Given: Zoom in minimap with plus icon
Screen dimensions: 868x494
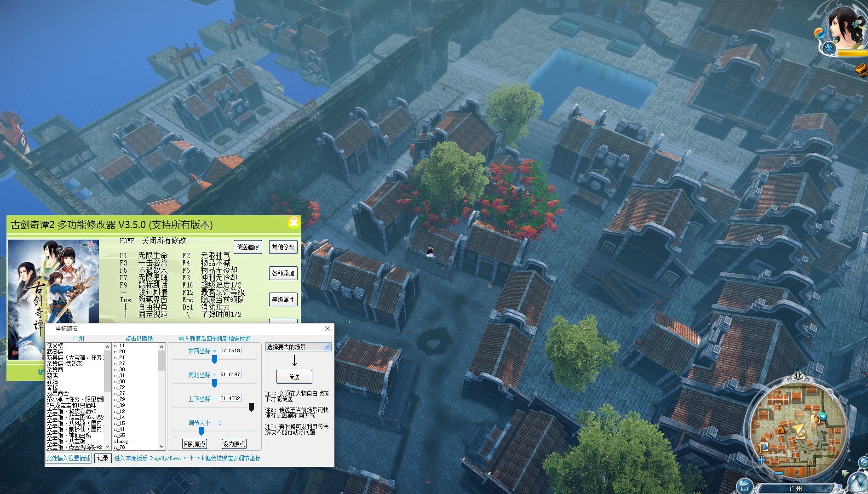Looking at the screenshot, I should coord(762,460).
